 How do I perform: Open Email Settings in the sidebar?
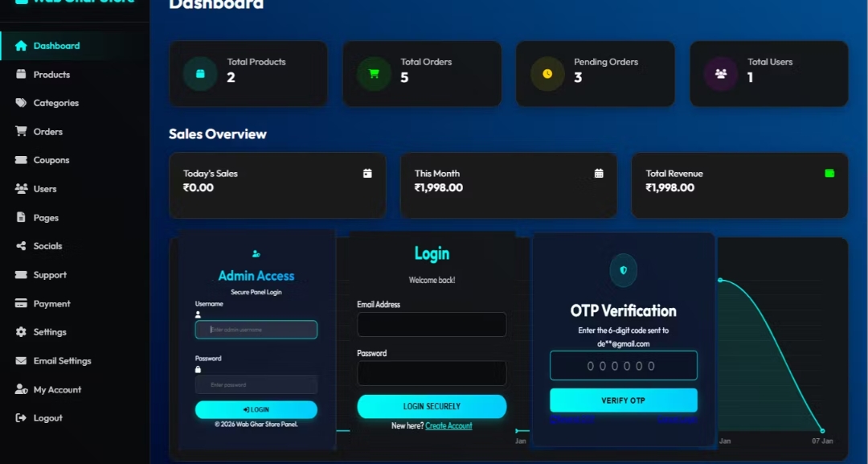(x=62, y=361)
